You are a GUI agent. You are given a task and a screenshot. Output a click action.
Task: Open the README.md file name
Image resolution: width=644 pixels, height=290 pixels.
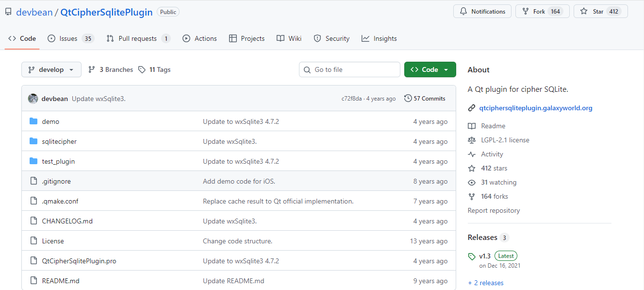[61, 281]
